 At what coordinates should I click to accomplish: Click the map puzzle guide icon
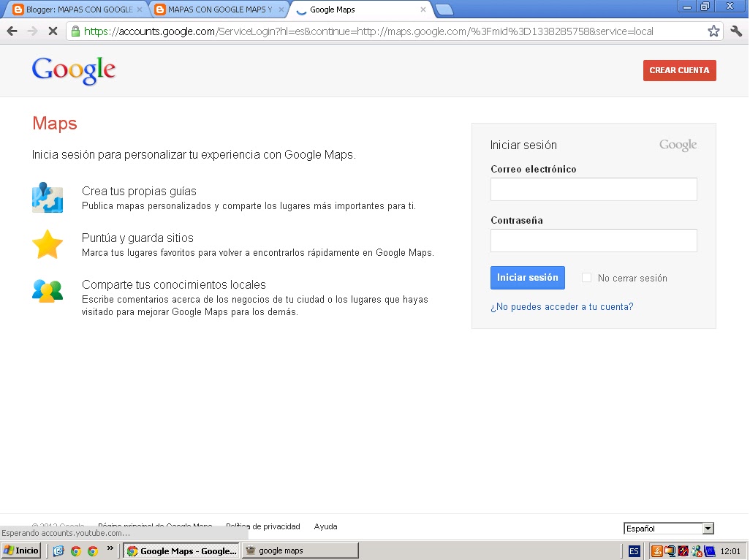point(48,197)
